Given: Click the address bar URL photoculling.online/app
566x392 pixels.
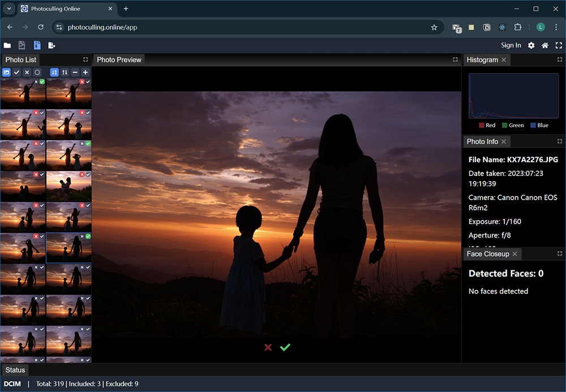Looking at the screenshot, I should pos(102,27).
